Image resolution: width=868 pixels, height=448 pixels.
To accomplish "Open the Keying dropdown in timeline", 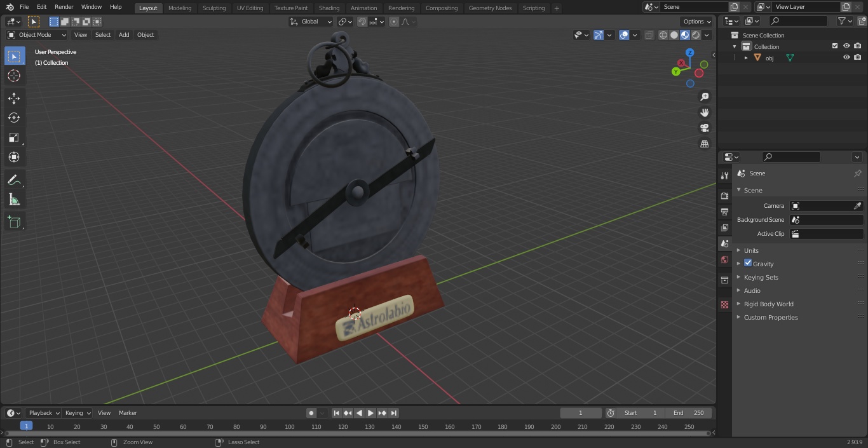I will [x=78, y=413].
